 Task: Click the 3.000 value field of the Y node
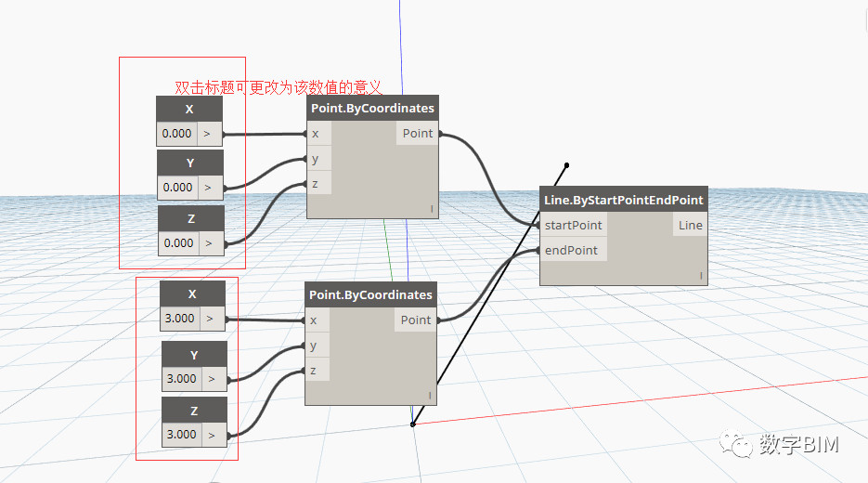click(x=182, y=379)
